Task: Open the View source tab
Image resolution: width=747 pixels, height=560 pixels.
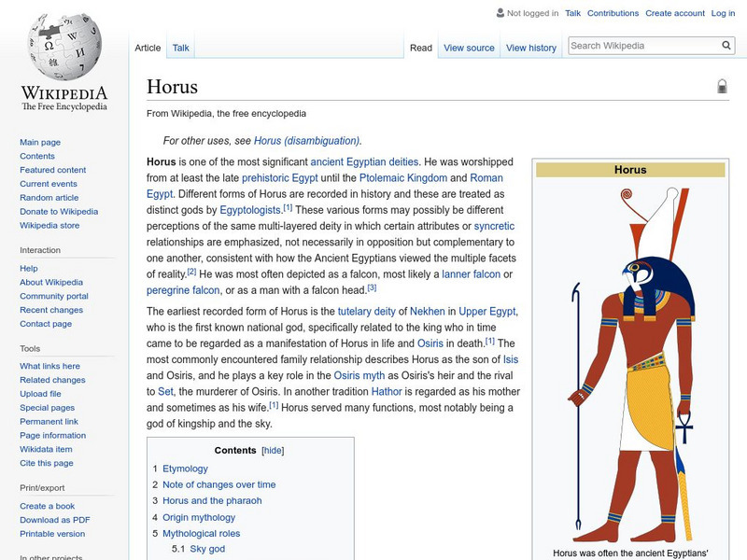Action: click(469, 48)
